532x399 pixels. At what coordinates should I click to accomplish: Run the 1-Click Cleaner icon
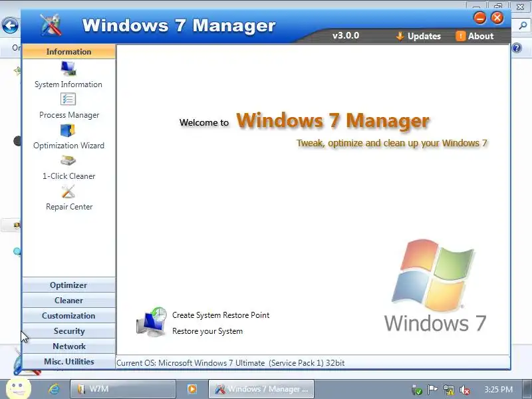[68, 160]
